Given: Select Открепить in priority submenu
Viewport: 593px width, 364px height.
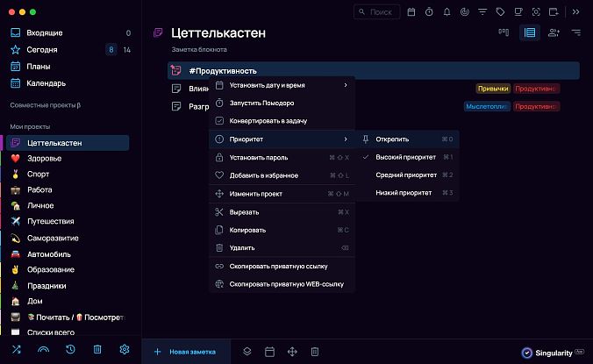Looking at the screenshot, I should 407,139.
